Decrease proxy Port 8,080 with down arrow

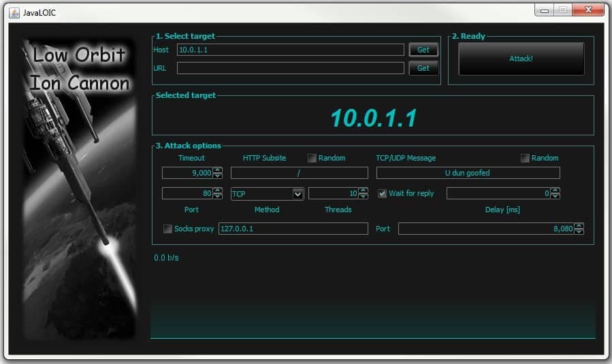click(579, 231)
